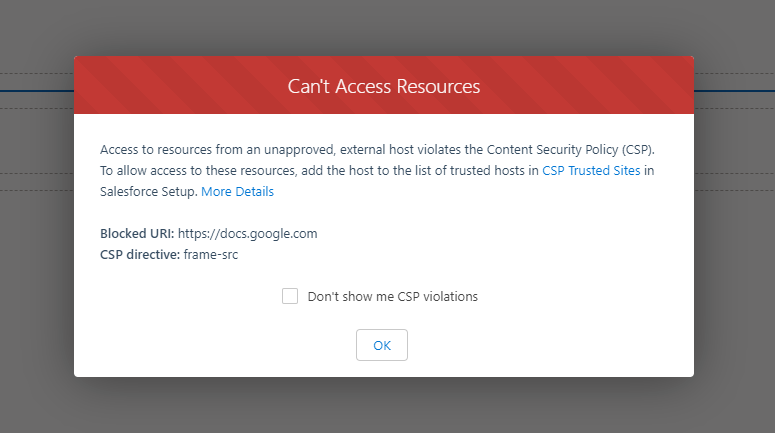Click the bold "CSP directive:" label
This screenshot has height=433, width=775.
click(x=140, y=255)
